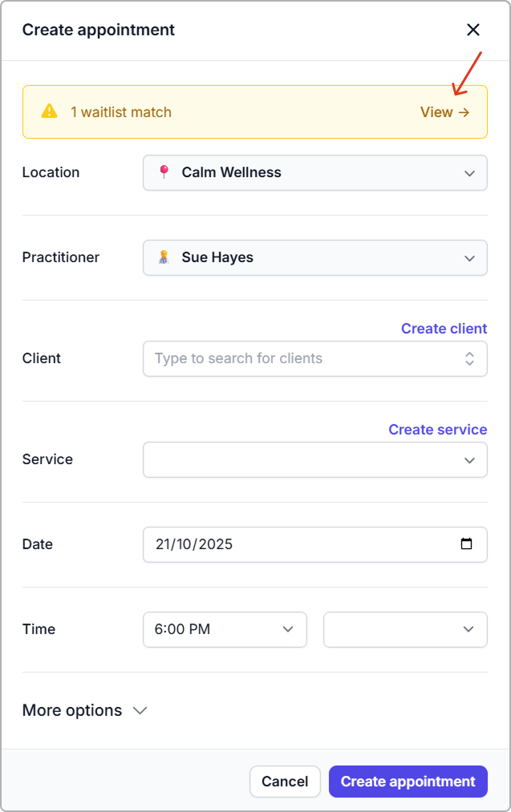
Task: Open the start time dropdown showing 6:00 PM
Action: tap(225, 629)
